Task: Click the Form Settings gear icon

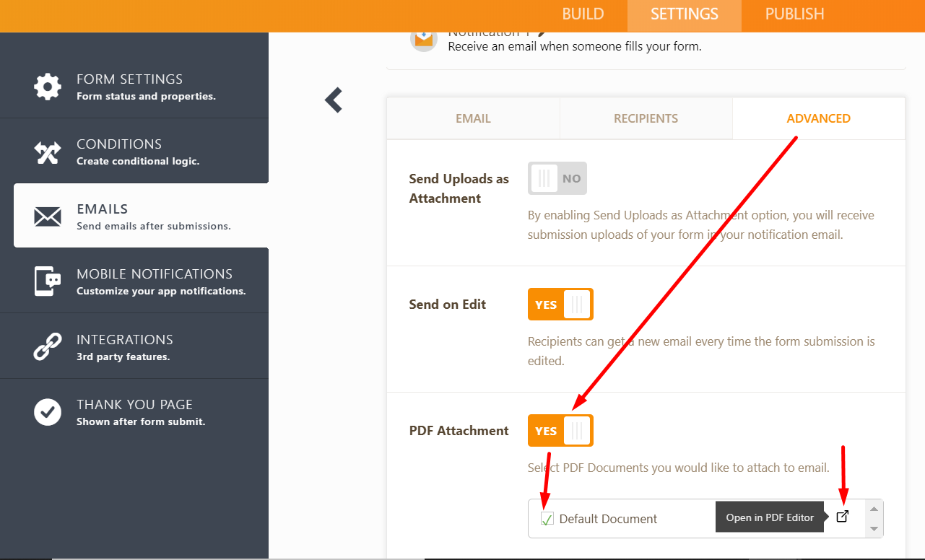Action: tap(48, 87)
